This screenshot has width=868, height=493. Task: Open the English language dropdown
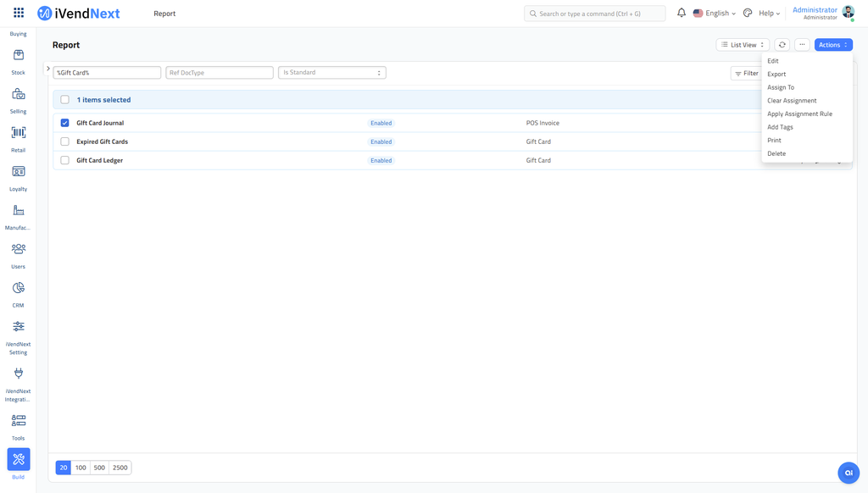pyautogui.click(x=715, y=14)
